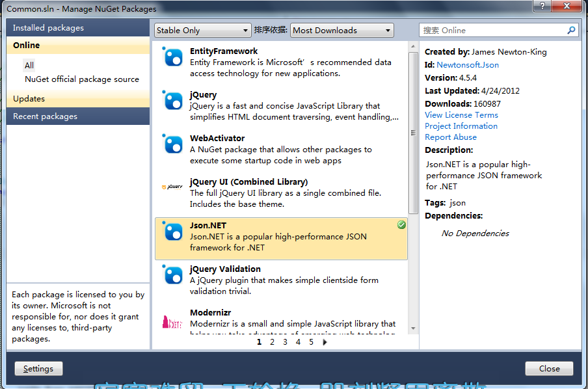Click the Settings button

click(38, 368)
